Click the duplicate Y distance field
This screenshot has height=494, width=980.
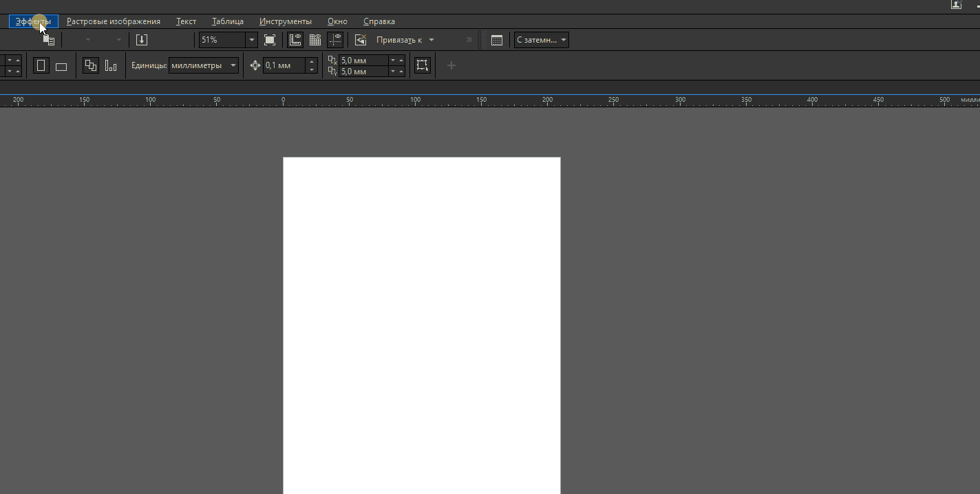pos(363,72)
